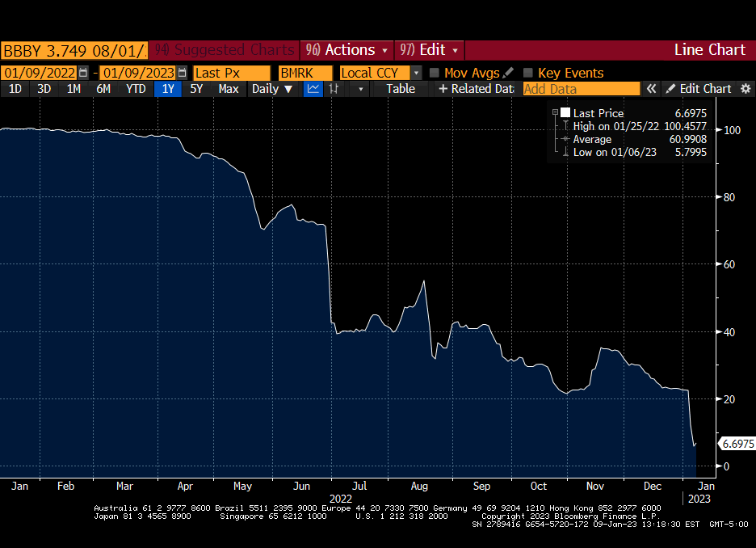This screenshot has width=756, height=548.
Task: Click the Aug x-axis month label
Action: click(x=419, y=486)
